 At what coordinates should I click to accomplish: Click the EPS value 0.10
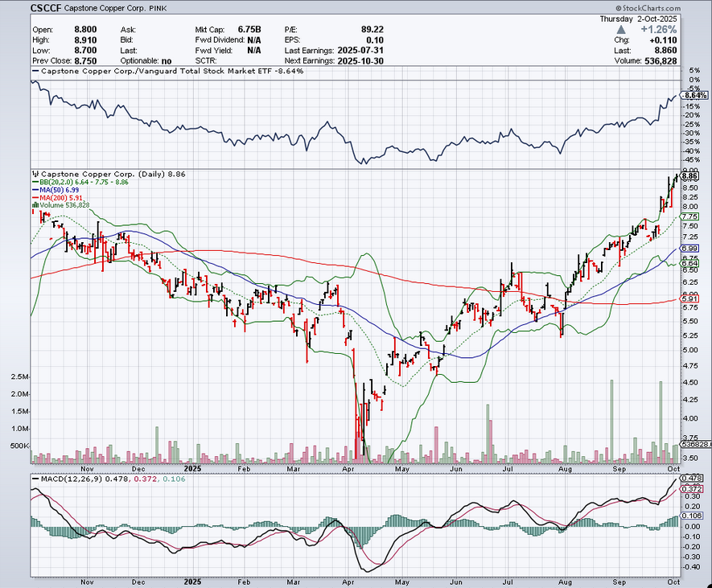[x=375, y=40]
